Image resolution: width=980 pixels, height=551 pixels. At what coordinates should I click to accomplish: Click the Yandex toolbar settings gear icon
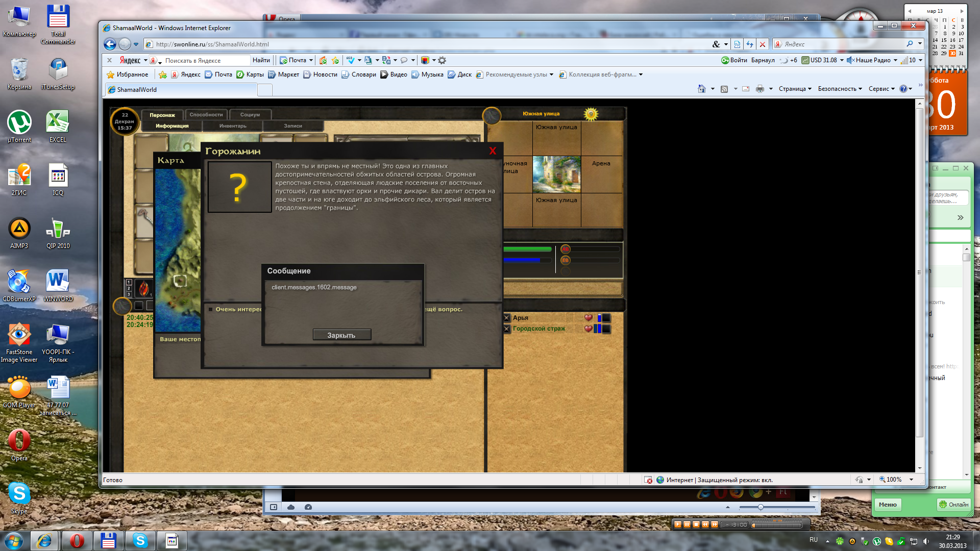(442, 60)
